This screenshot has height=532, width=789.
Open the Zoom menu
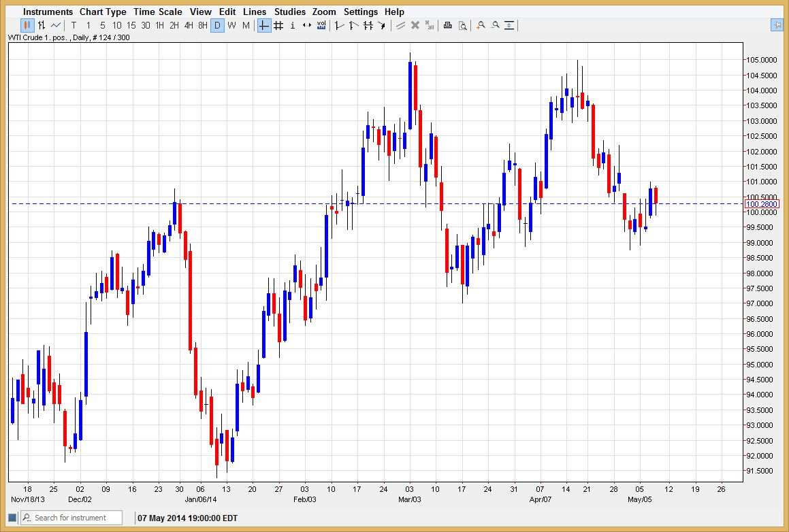pyautogui.click(x=324, y=12)
